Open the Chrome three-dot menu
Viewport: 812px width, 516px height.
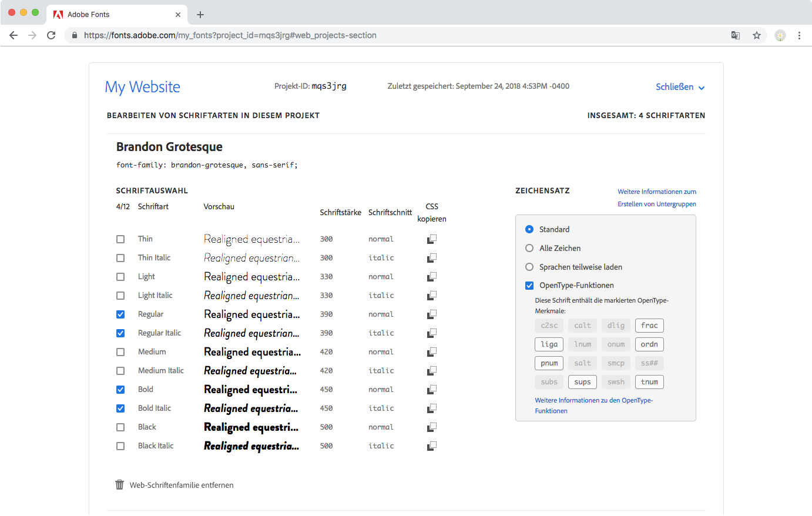pyautogui.click(x=799, y=35)
